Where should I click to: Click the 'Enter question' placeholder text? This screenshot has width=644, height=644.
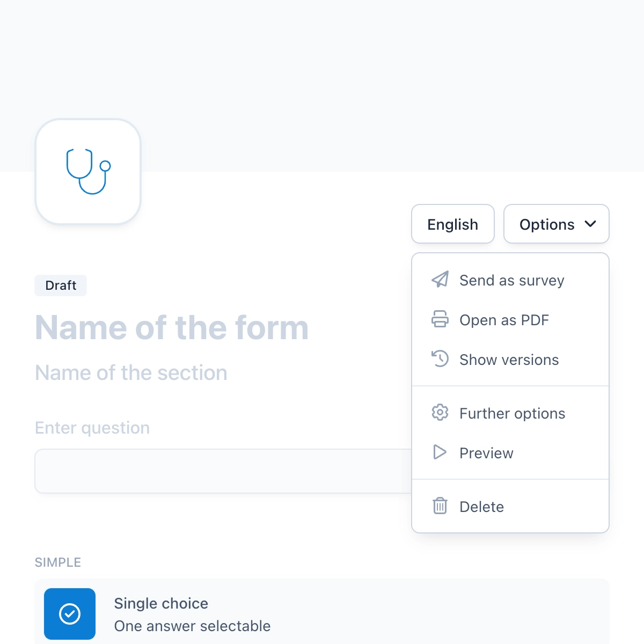92,427
